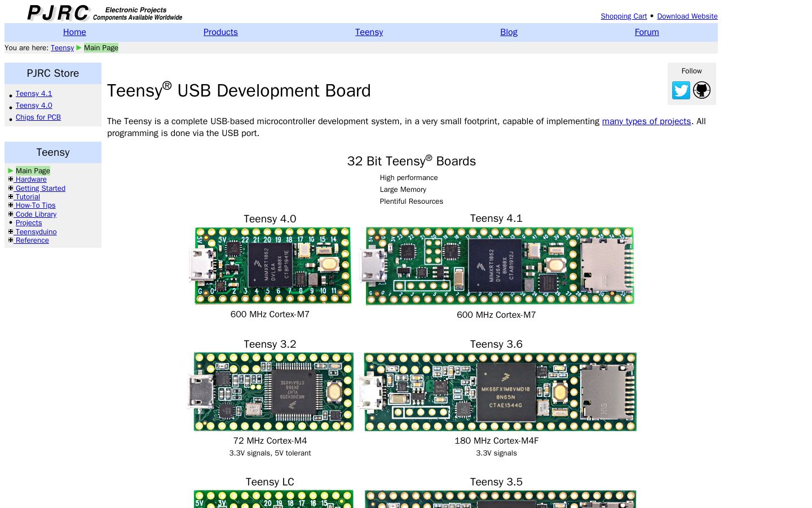Viewport: 812px width, 508px height.
Task: Open the Hardware sidebar link
Action: coord(31,179)
